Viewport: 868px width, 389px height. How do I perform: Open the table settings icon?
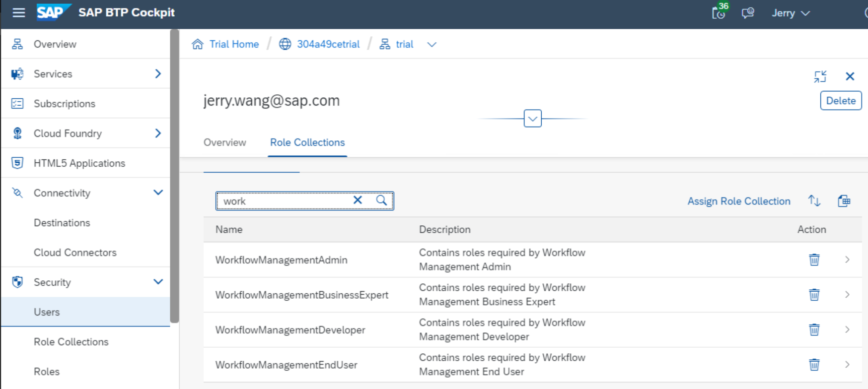[x=844, y=201]
